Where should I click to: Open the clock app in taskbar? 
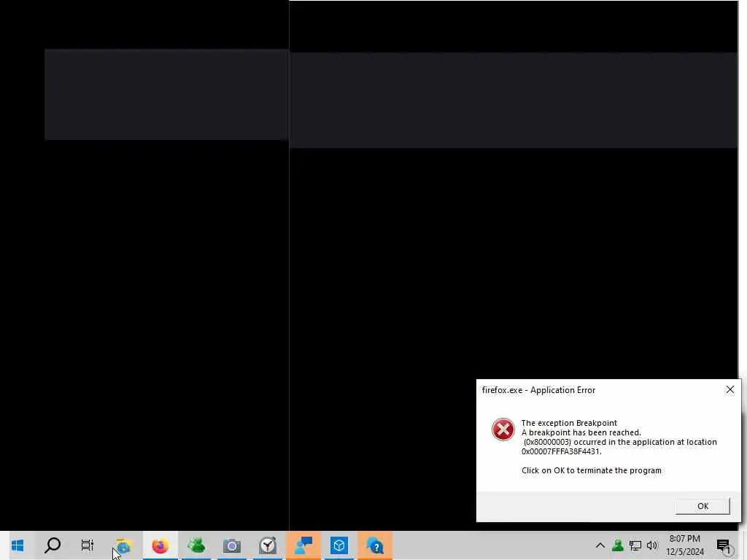coord(268,545)
